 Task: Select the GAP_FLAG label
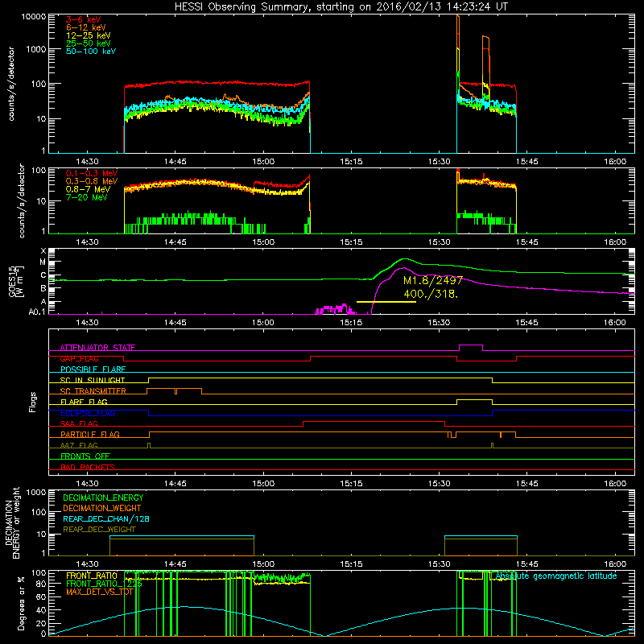[79, 358]
